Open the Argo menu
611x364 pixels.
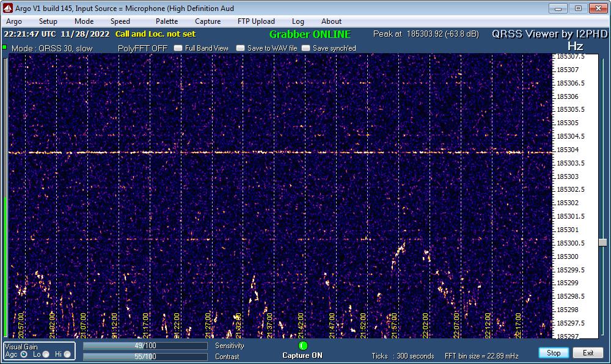(14, 21)
